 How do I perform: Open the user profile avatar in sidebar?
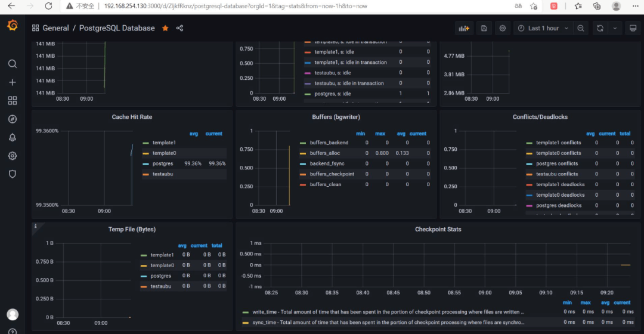click(x=13, y=314)
